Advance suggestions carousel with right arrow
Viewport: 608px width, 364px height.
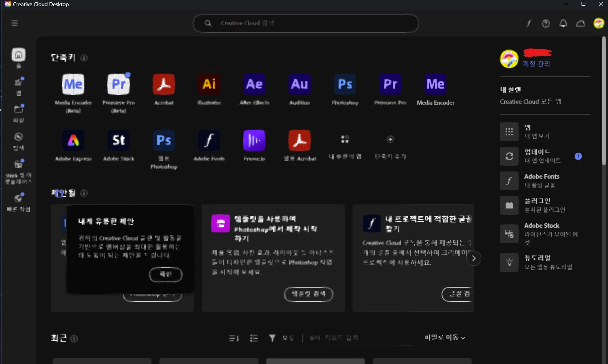coord(474,258)
